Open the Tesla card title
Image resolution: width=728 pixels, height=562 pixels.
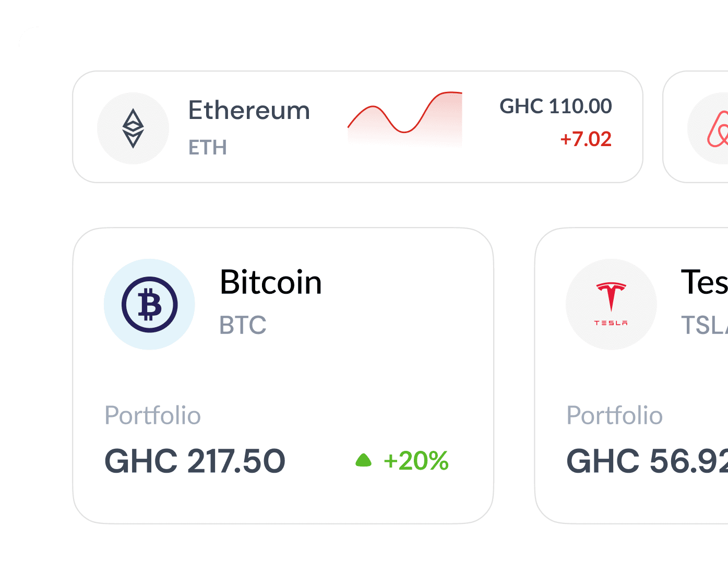(705, 282)
